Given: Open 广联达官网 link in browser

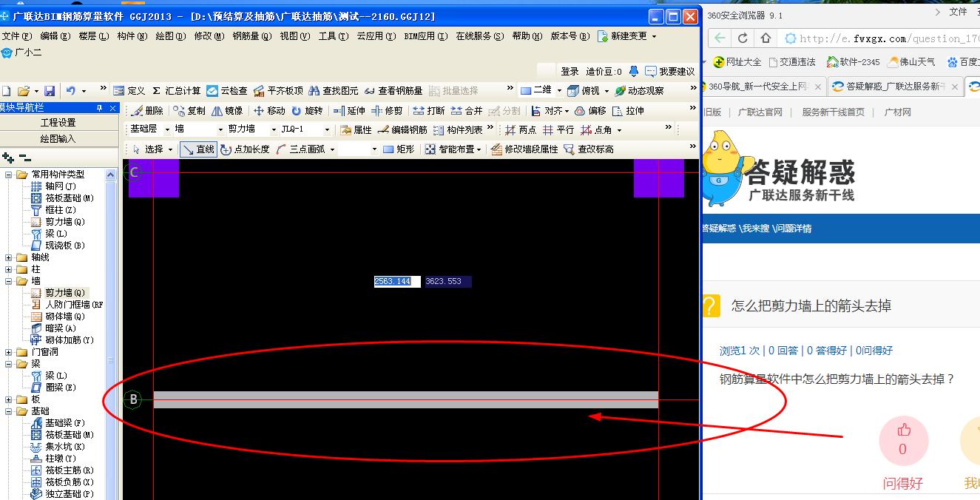Looking at the screenshot, I should tap(760, 112).
